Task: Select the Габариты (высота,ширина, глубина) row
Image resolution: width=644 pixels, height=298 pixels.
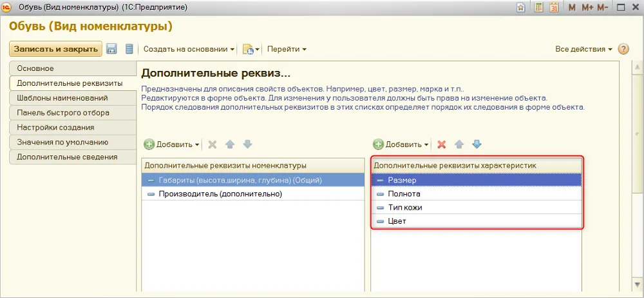Action: [253, 180]
